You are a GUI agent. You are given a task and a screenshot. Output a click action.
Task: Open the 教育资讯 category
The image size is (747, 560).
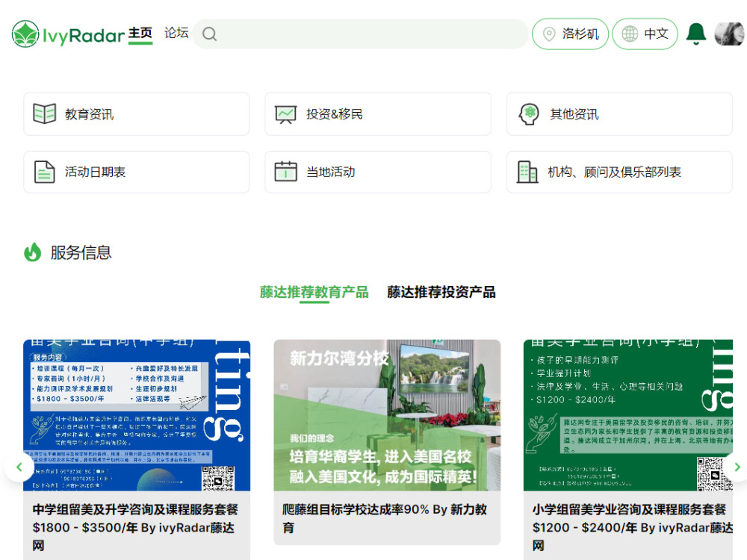click(136, 113)
